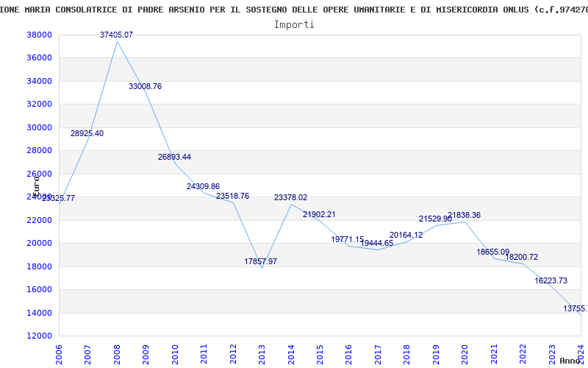Select the 2007 x-axis year label
The height and width of the screenshot is (368, 588).
click(87, 355)
